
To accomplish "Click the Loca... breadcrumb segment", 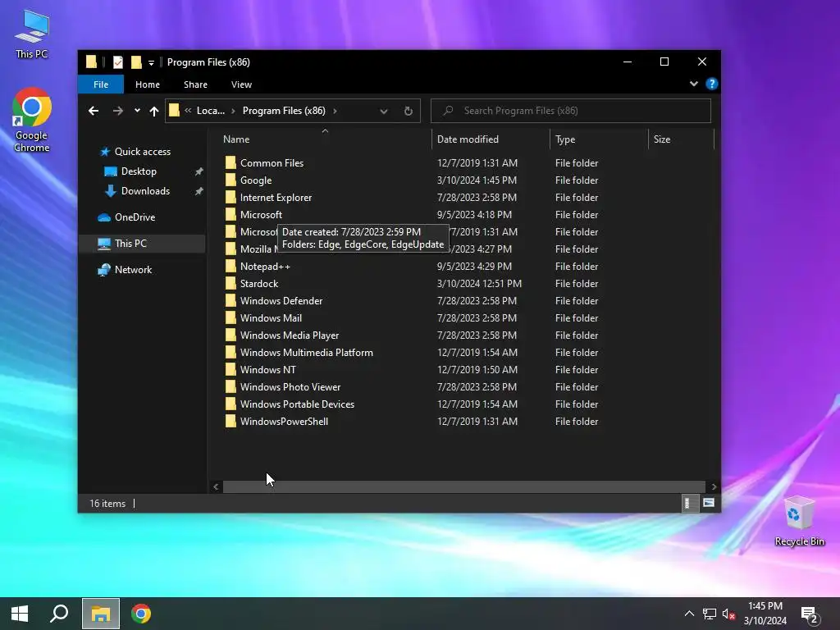I will click(211, 111).
